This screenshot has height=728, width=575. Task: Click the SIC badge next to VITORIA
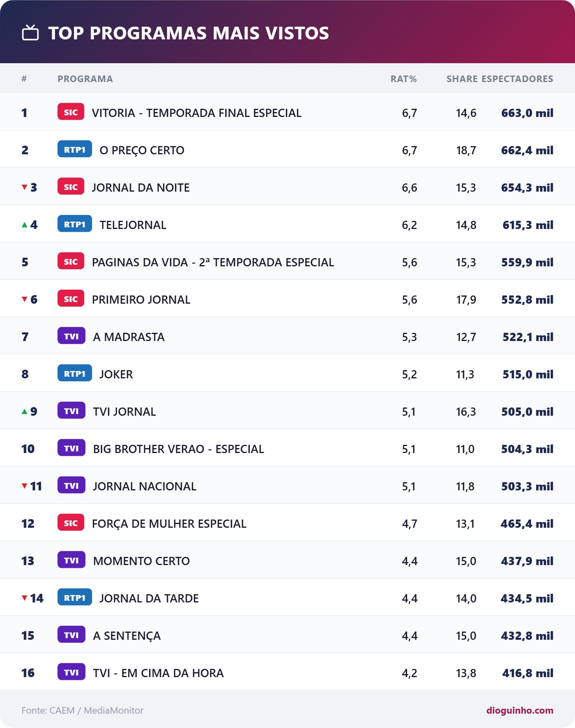pyautogui.click(x=71, y=112)
